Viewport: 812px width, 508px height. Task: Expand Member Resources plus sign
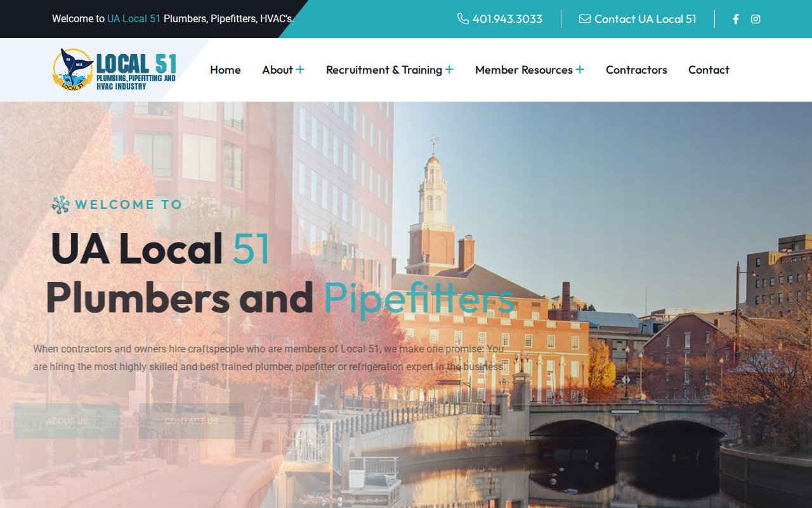click(x=580, y=70)
